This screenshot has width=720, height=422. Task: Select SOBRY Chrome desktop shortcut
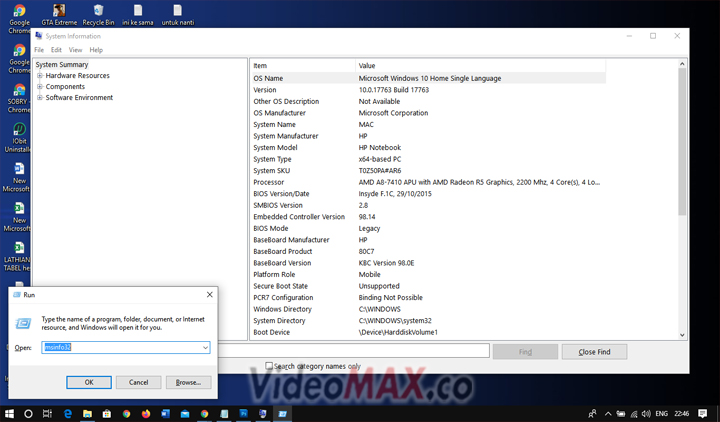click(x=18, y=98)
